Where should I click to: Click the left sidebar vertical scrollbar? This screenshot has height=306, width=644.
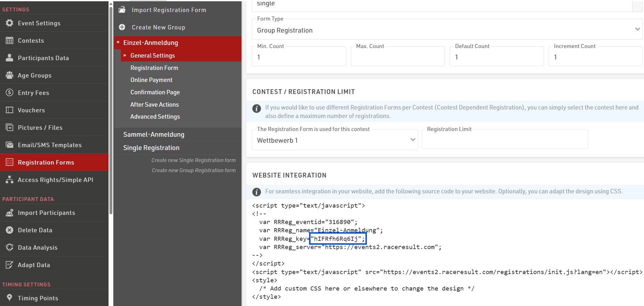click(111, 108)
